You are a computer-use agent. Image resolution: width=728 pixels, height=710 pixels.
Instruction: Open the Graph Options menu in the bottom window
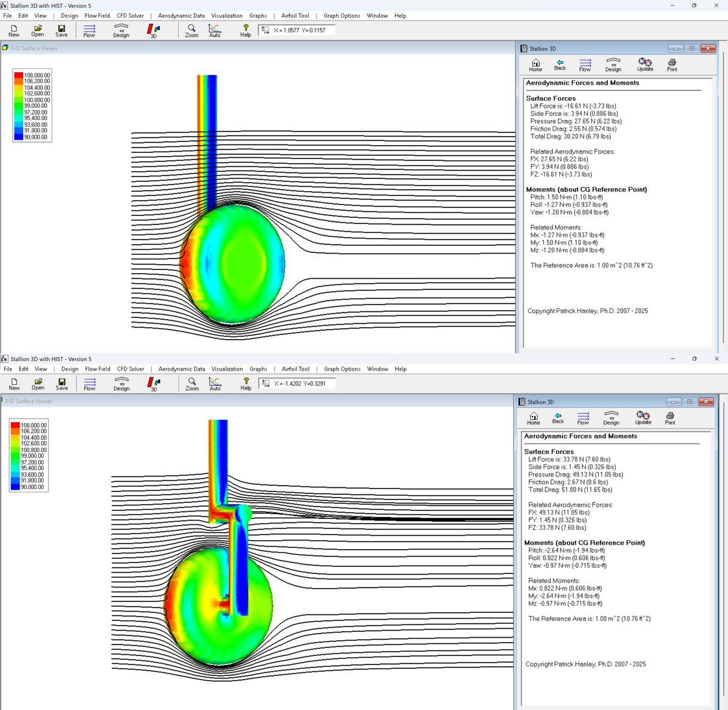[342, 369]
